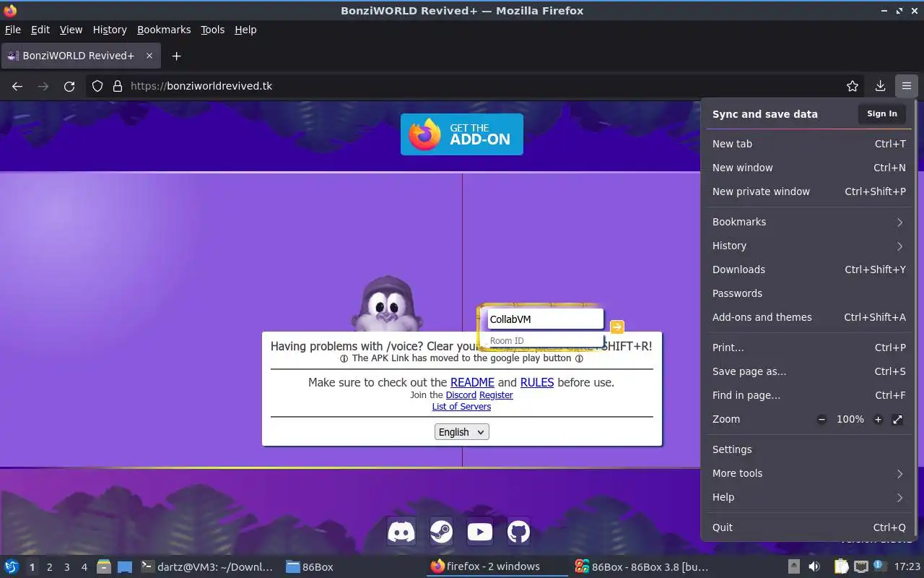Viewport: 924px width, 578px height.
Task: Open the file manager taskbar icon
Action: coord(104,566)
